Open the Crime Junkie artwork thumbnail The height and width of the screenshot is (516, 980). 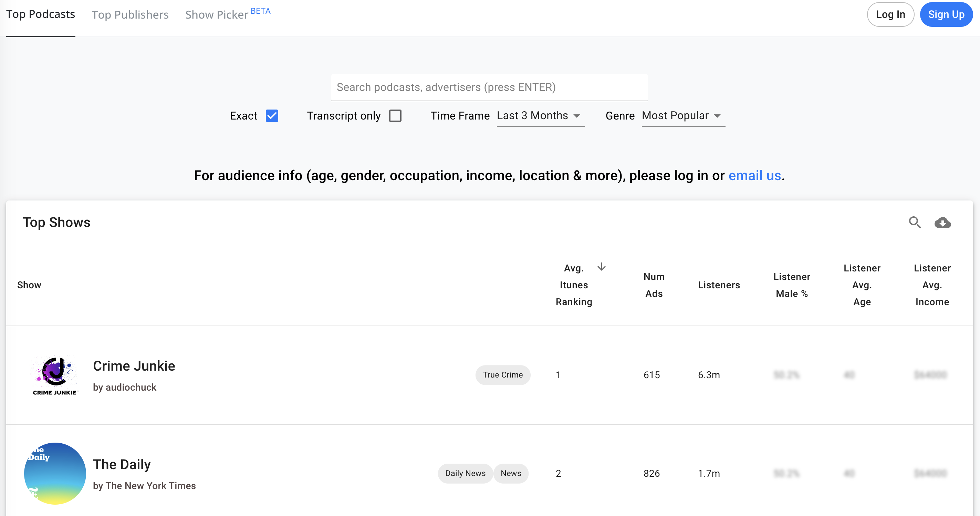[x=55, y=375]
